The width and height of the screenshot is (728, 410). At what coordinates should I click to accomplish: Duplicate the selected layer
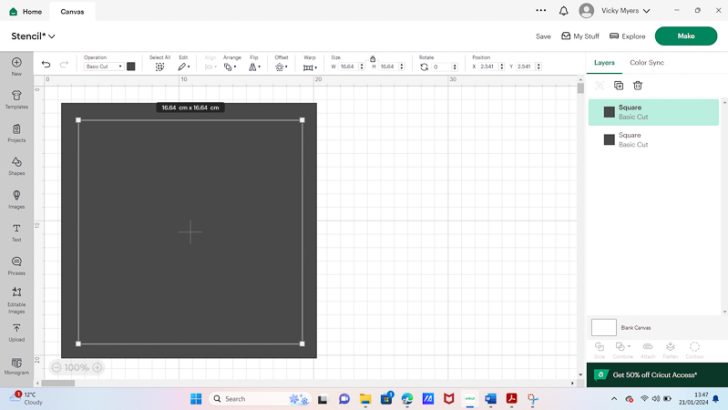[x=619, y=86]
